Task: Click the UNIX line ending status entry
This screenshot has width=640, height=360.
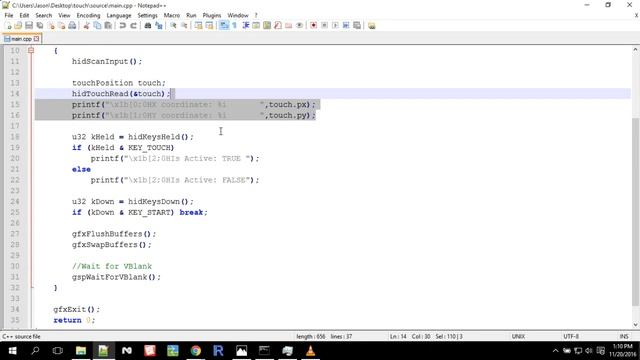Action: pos(518,336)
